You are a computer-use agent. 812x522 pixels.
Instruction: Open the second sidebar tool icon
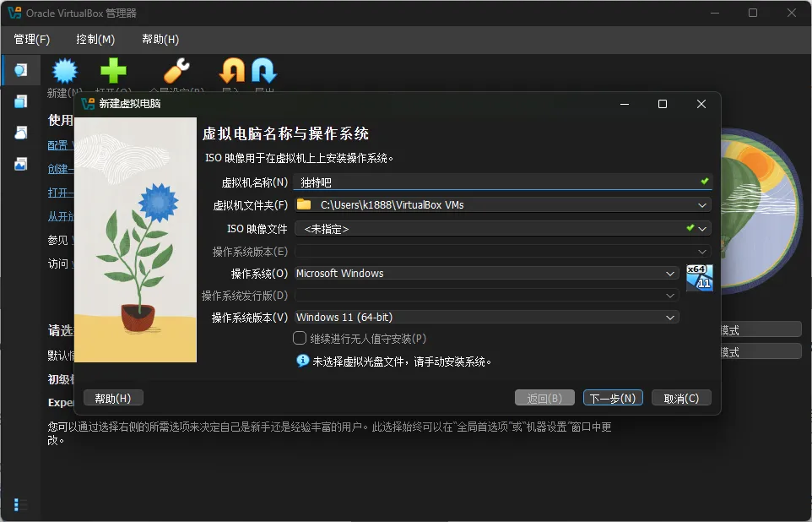(x=21, y=101)
